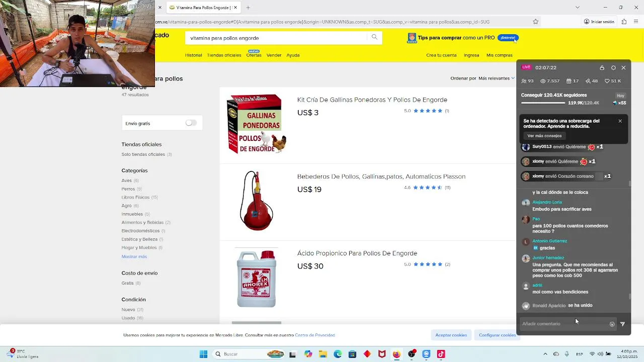This screenshot has height=362, width=644.
Task: Click the lock icon in the live panel
Action: [x=602, y=67]
